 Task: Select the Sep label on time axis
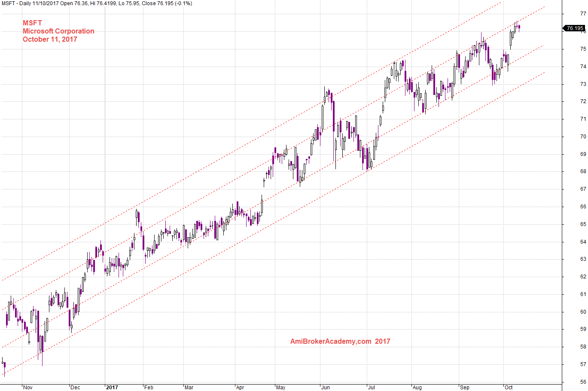pyautogui.click(x=465, y=388)
